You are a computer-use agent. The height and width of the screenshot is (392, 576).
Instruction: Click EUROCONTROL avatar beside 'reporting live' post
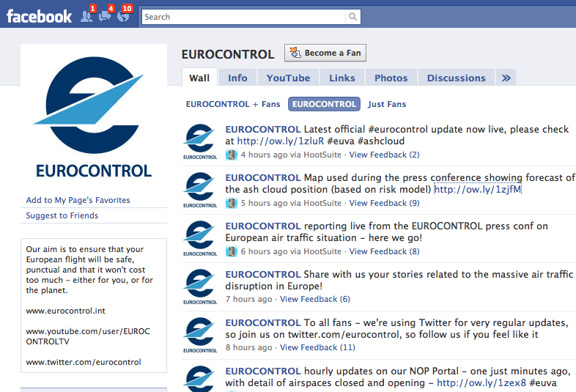click(x=200, y=238)
